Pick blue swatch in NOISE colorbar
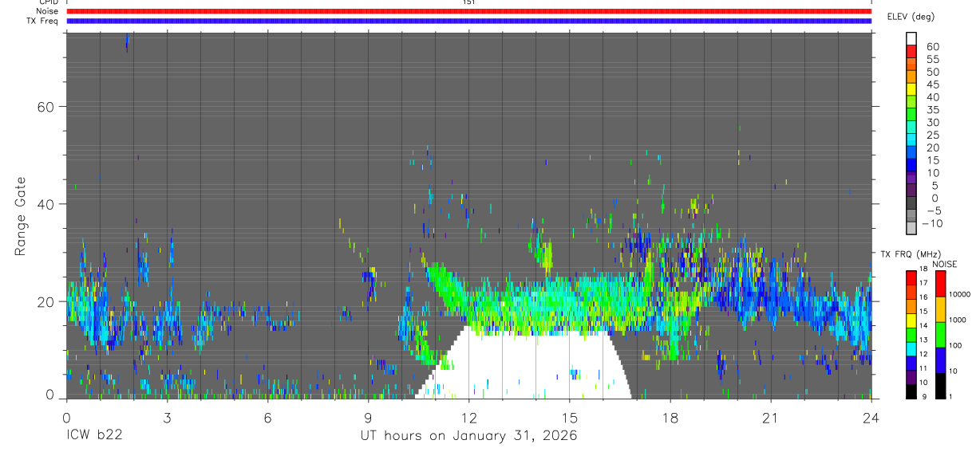 pyautogui.click(x=940, y=360)
